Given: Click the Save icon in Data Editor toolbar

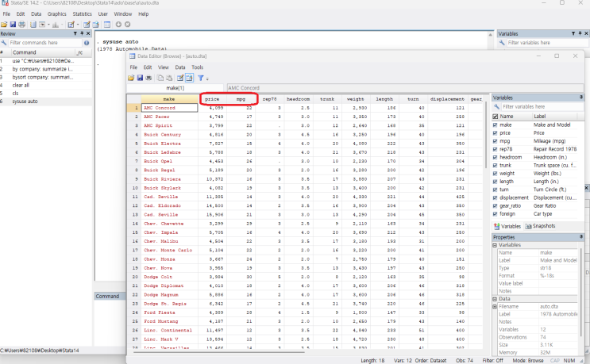Looking at the screenshot, I should [x=141, y=78].
